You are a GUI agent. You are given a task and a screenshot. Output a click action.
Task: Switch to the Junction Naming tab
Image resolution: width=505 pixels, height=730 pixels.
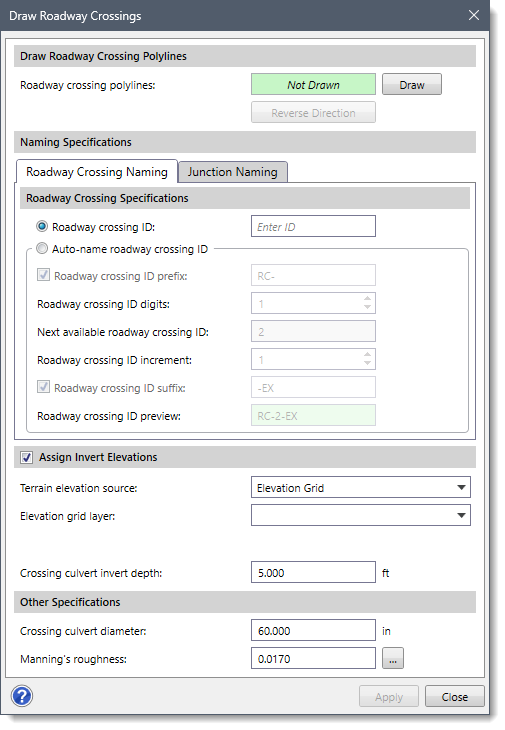(233, 172)
